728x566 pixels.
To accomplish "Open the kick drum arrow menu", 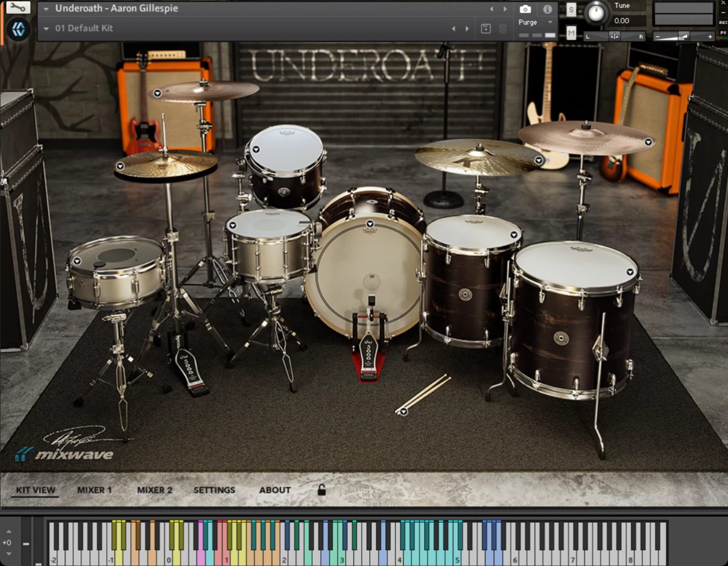I will [x=369, y=224].
